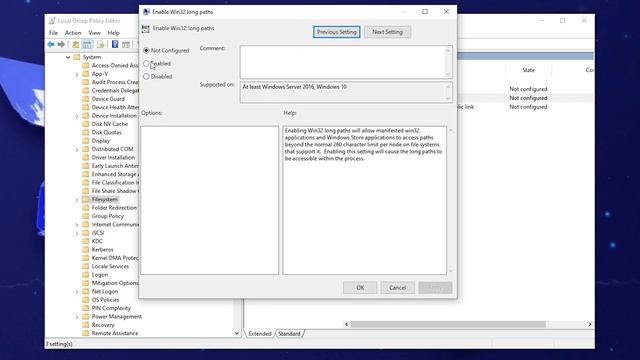Screen dimensions: 640x360
Task: Click the Locale Services folder icon
Action: 85,266
